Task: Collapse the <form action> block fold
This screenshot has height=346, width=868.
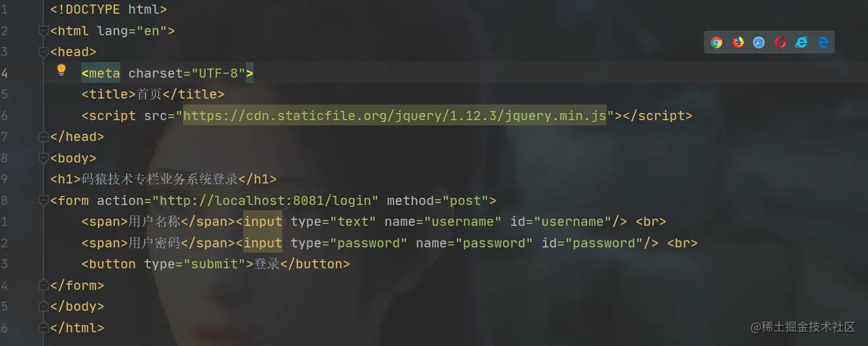Action: pos(44,200)
